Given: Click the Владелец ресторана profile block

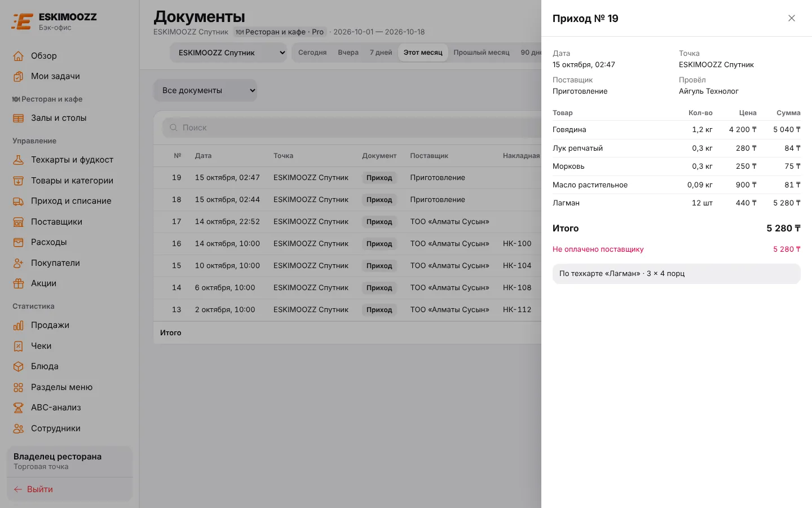Looking at the screenshot, I should click(x=69, y=461).
